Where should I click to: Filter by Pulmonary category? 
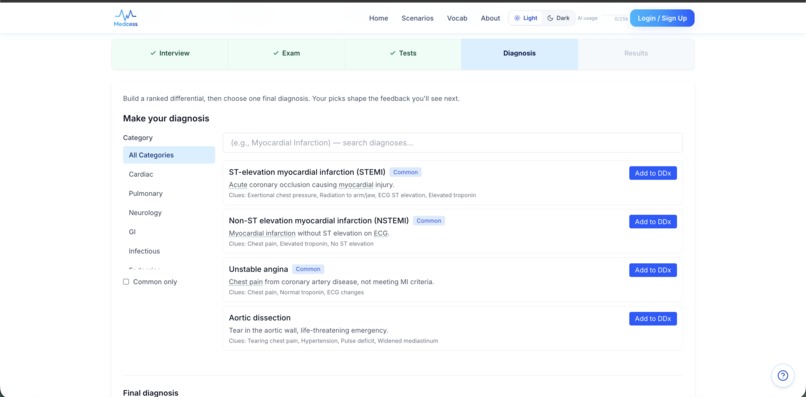(x=169, y=193)
